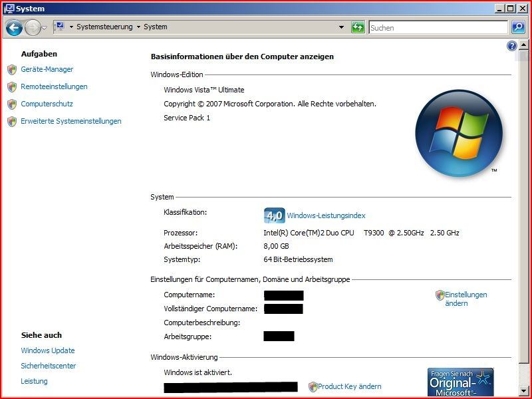532x399 pixels.
Task: Open the Windows-Leistungsindex link
Action: [x=326, y=215]
